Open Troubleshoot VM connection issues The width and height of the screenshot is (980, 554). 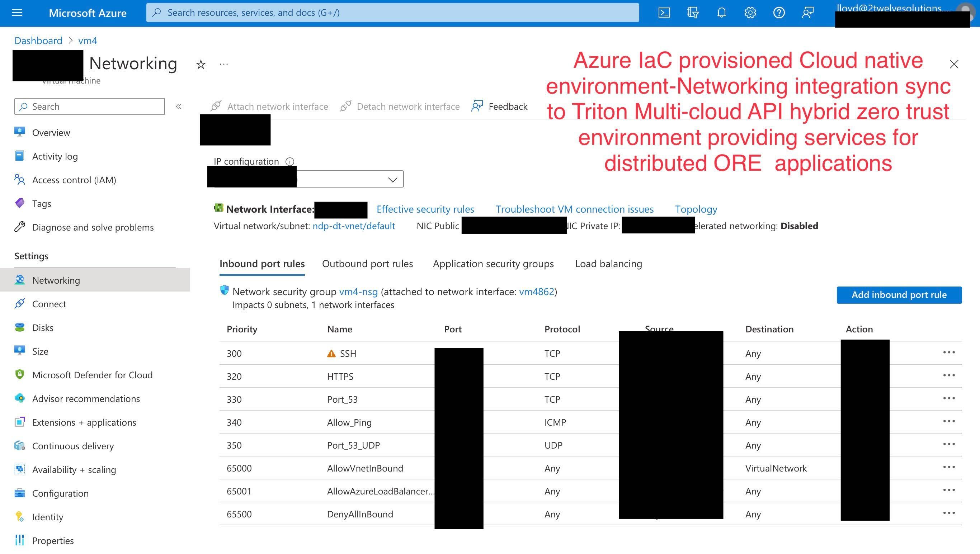[x=574, y=209]
